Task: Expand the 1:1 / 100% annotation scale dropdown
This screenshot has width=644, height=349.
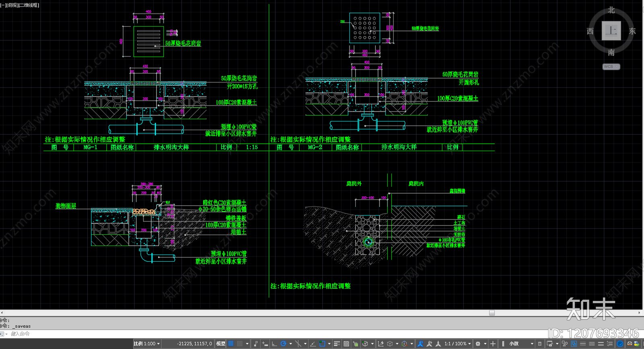Action: click(458, 344)
